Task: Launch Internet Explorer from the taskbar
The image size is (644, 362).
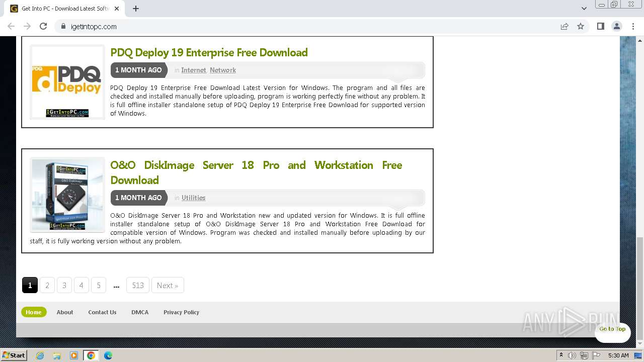Action: tap(40, 355)
